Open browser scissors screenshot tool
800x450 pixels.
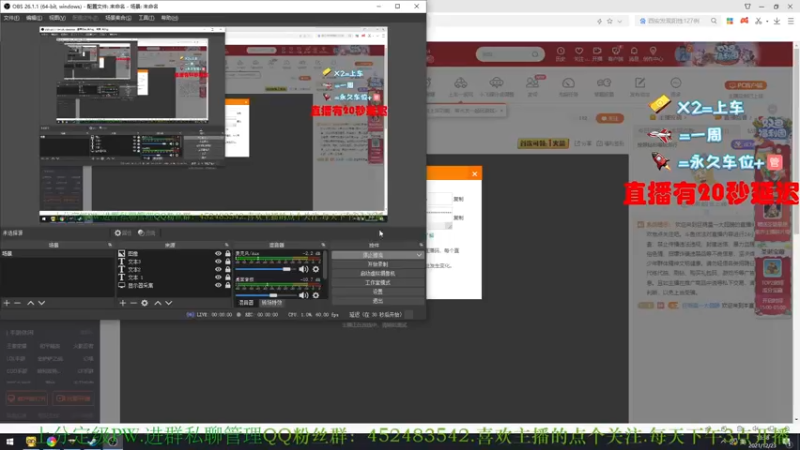[x=759, y=21]
